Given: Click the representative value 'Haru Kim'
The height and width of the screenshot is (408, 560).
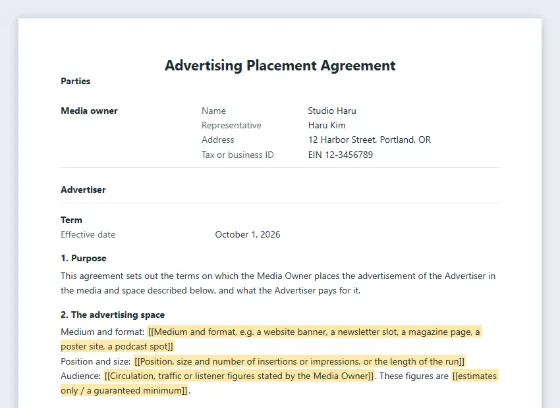Looking at the screenshot, I should 326,125.
